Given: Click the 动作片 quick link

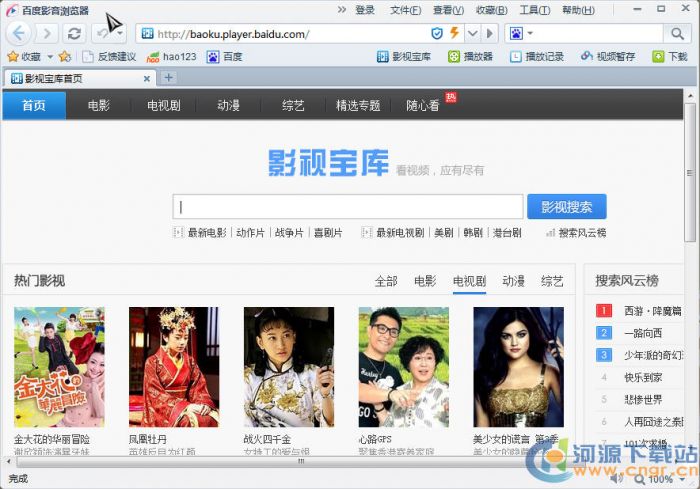Looking at the screenshot, I should click(x=250, y=233).
